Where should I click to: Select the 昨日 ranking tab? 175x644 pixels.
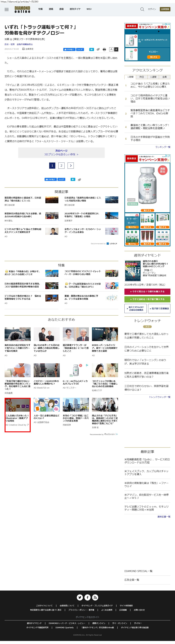141,77
